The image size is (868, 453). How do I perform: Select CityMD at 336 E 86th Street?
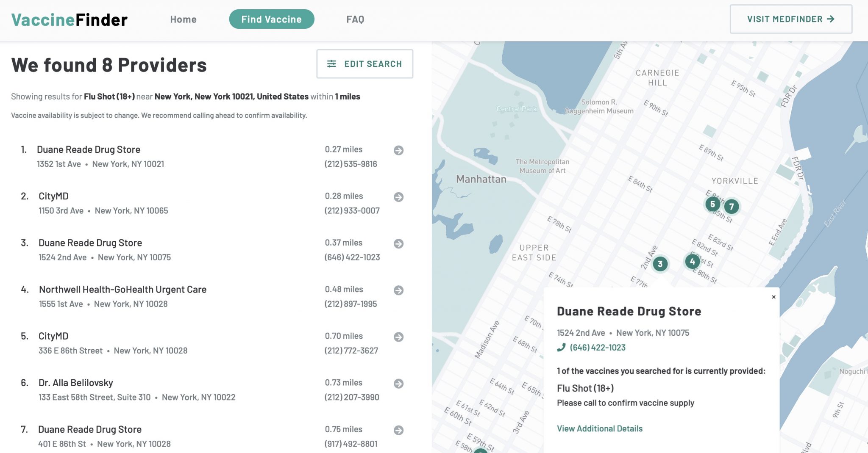[53, 336]
